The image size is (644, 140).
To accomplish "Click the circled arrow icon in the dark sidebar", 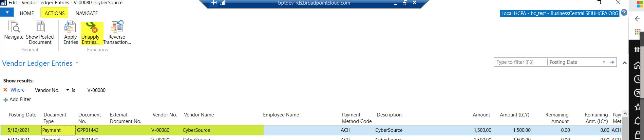I will 637,93.
